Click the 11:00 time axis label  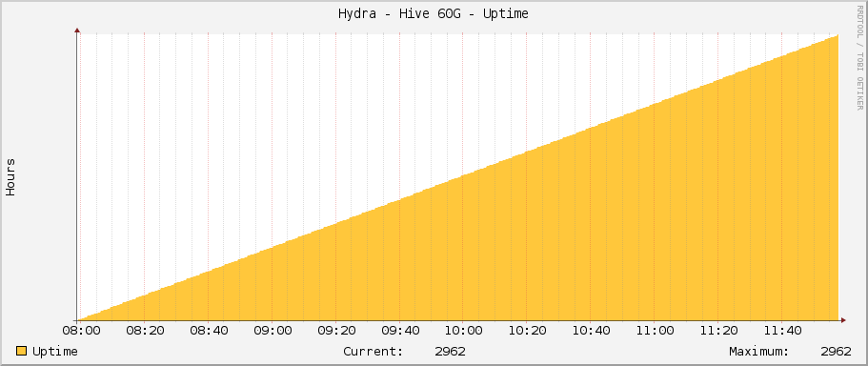pos(655,331)
